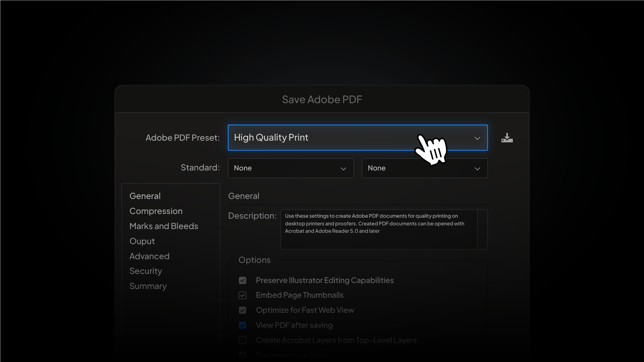Toggle Embed Page Thumbnails checkbox
Image resolution: width=644 pixels, height=362 pixels.
[242, 295]
